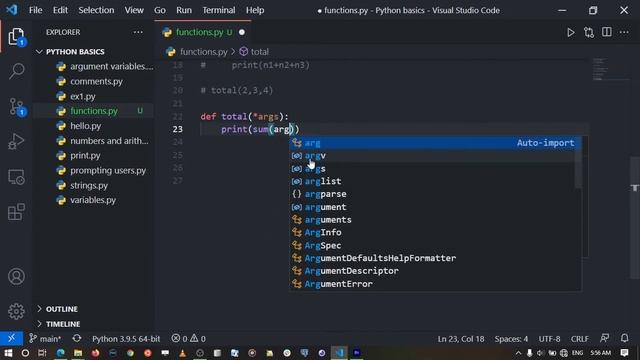Open variables.py in explorer
Image resolution: width=640 pixels, height=360 pixels.
(x=93, y=200)
